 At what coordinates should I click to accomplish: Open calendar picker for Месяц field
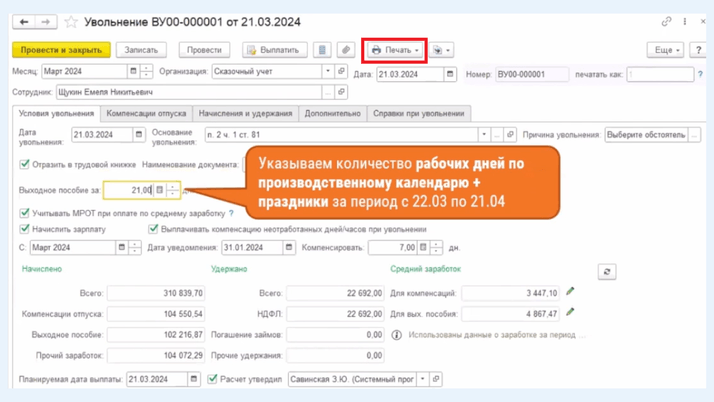click(133, 71)
